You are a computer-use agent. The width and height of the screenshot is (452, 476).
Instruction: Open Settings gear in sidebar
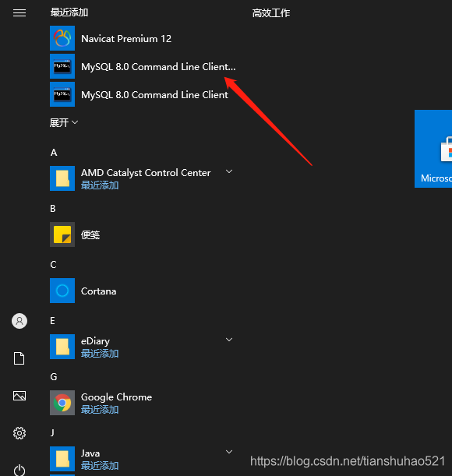[19, 433]
